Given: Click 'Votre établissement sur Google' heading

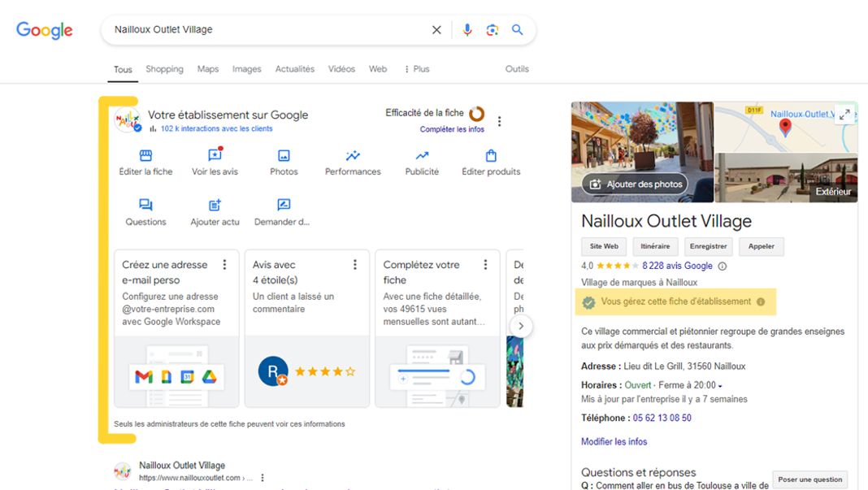Looking at the screenshot, I should 228,115.
